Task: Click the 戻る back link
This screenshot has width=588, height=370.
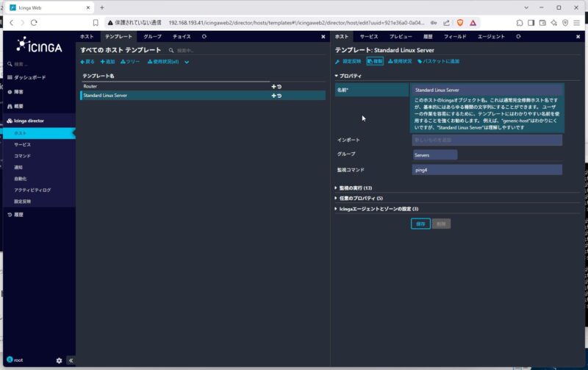Action: click(87, 62)
